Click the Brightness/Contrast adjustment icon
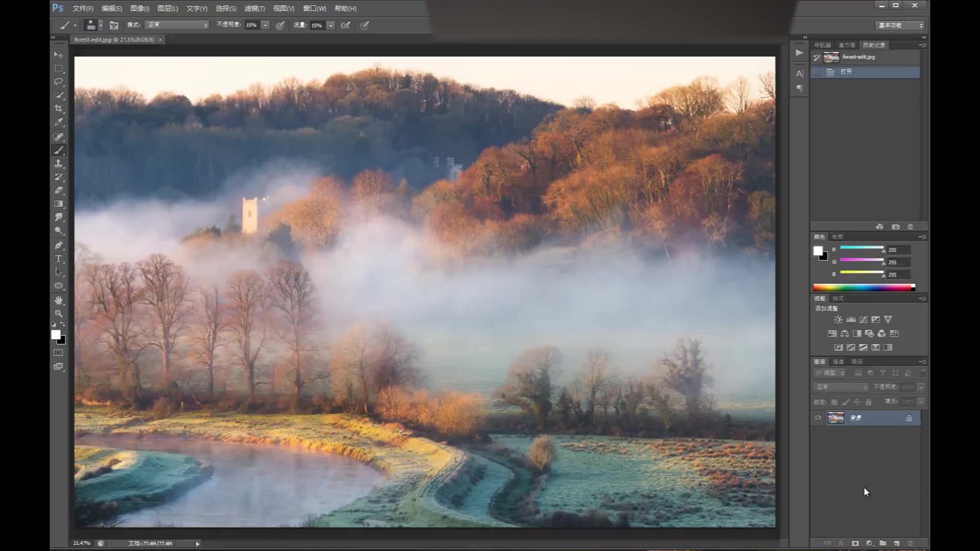 point(838,319)
